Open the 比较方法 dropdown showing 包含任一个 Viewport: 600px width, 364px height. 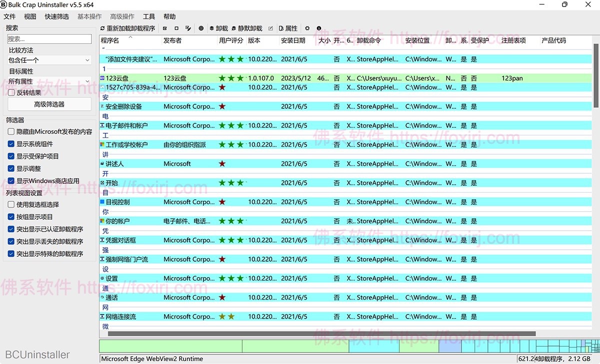click(x=49, y=60)
